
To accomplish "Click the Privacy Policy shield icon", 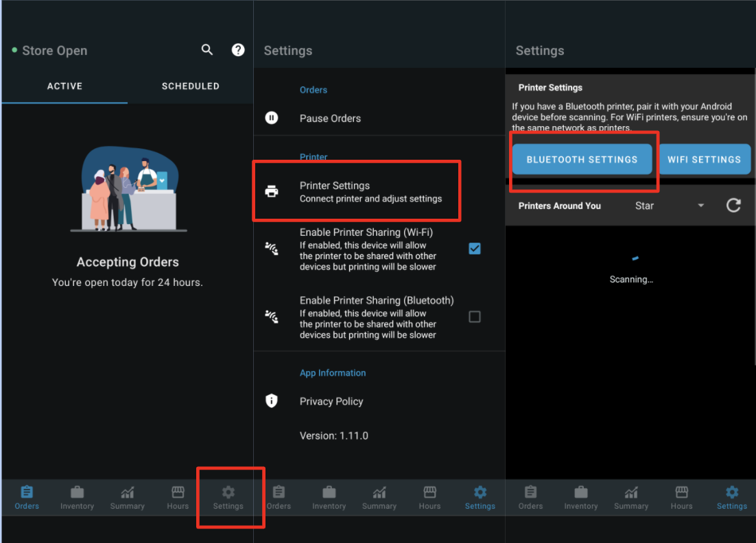I will [x=272, y=400].
